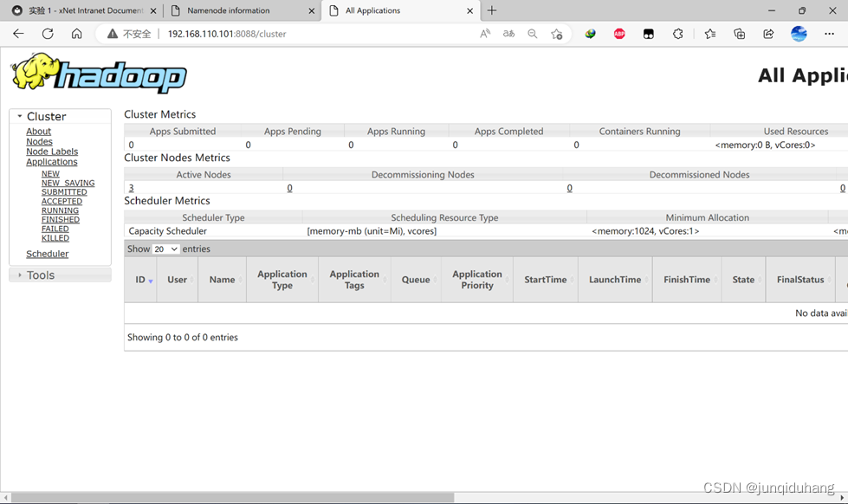The width and height of the screenshot is (848, 504).
Task: Click the zoom magnifier icon in address bar
Action: tap(533, 34)
